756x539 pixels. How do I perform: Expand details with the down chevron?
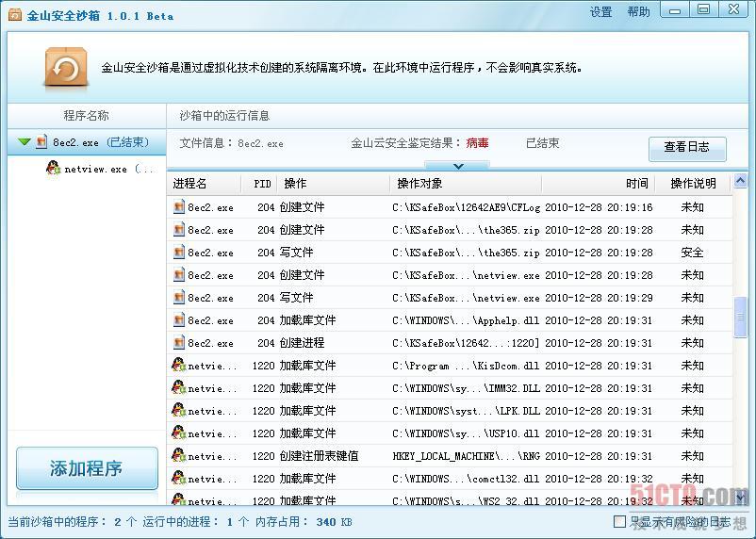coord(458,166)
